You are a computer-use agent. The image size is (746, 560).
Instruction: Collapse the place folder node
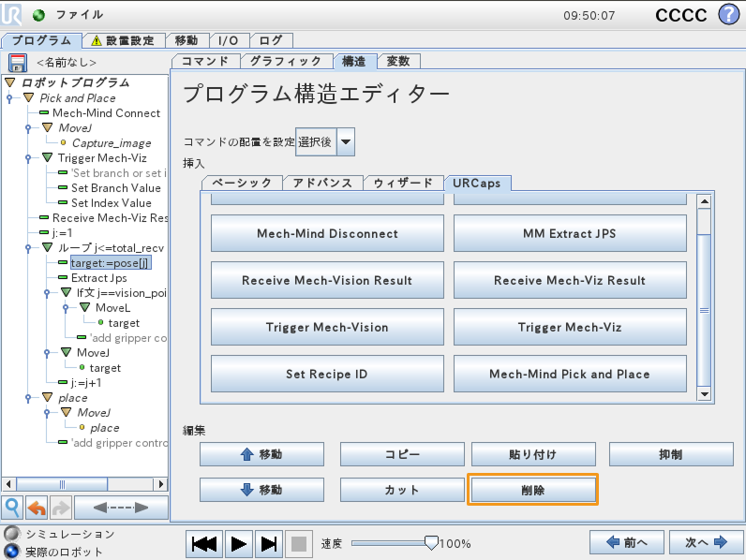pos(47,397)
